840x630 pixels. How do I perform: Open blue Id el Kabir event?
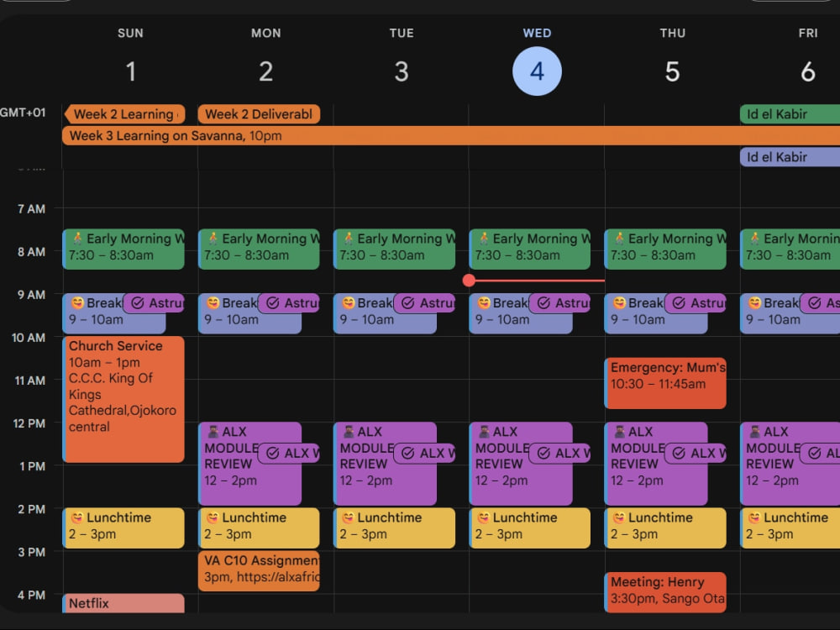pos(790,157)
